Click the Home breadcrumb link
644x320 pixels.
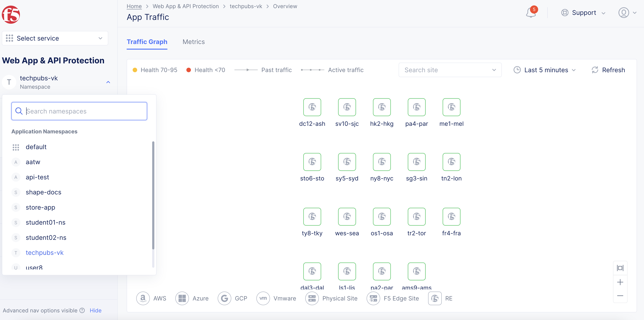[134, 6]
